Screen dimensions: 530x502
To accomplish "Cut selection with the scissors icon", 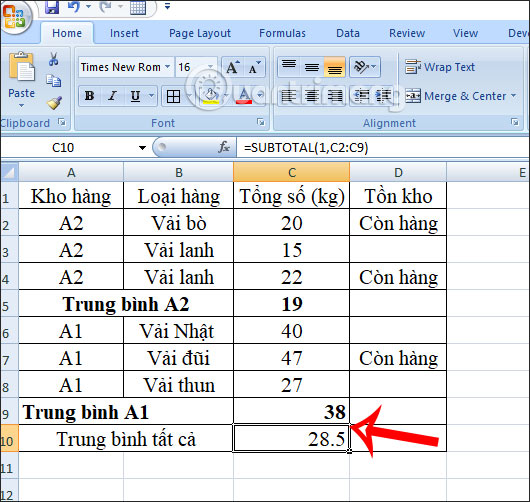I will click(x=53, y=59).
